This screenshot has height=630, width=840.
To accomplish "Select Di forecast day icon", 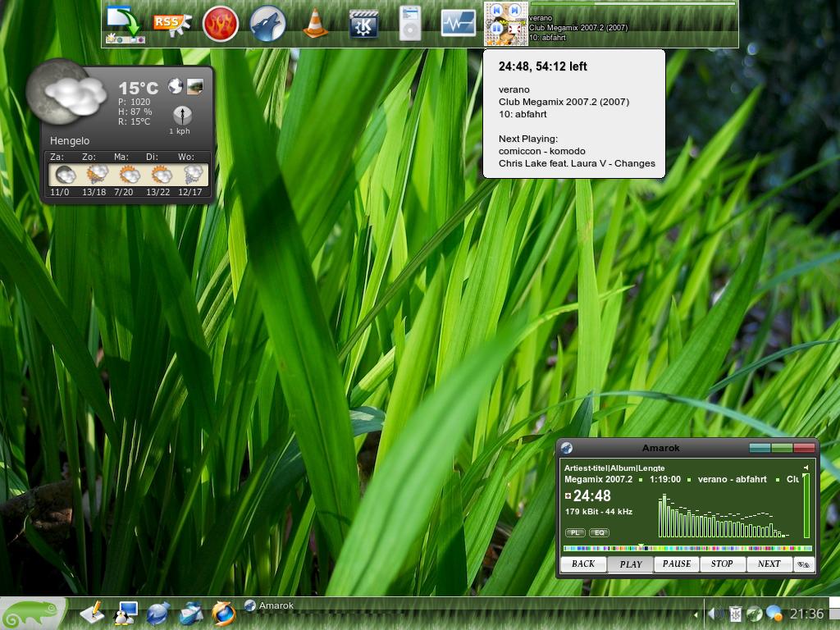I will [x=162, y=175].
